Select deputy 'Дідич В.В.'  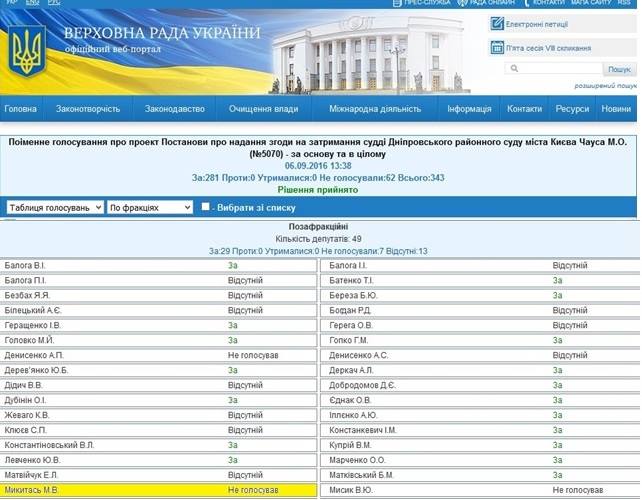pos(23,385)
